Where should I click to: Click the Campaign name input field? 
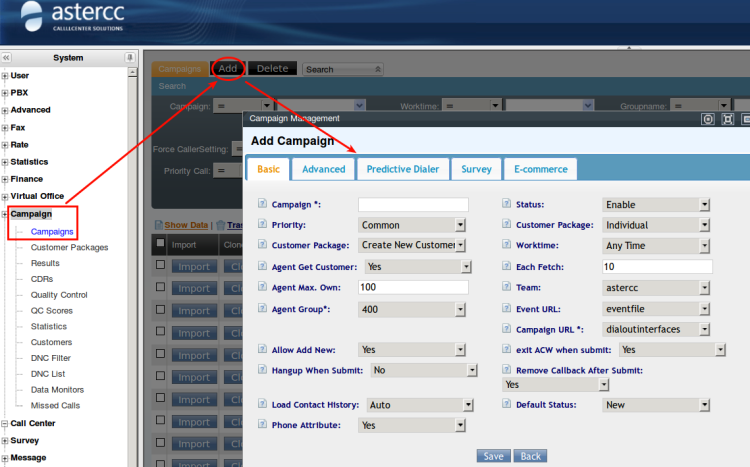(x=413, y=205)
